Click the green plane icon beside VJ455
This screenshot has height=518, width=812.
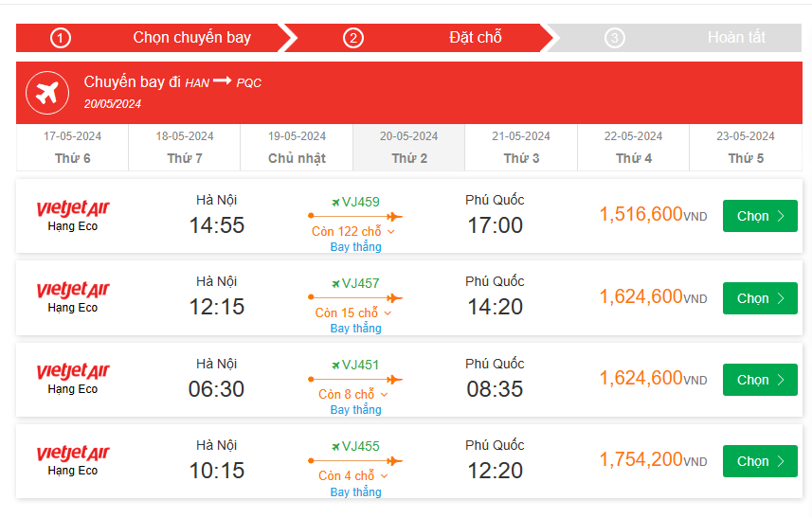click(335, 446)
